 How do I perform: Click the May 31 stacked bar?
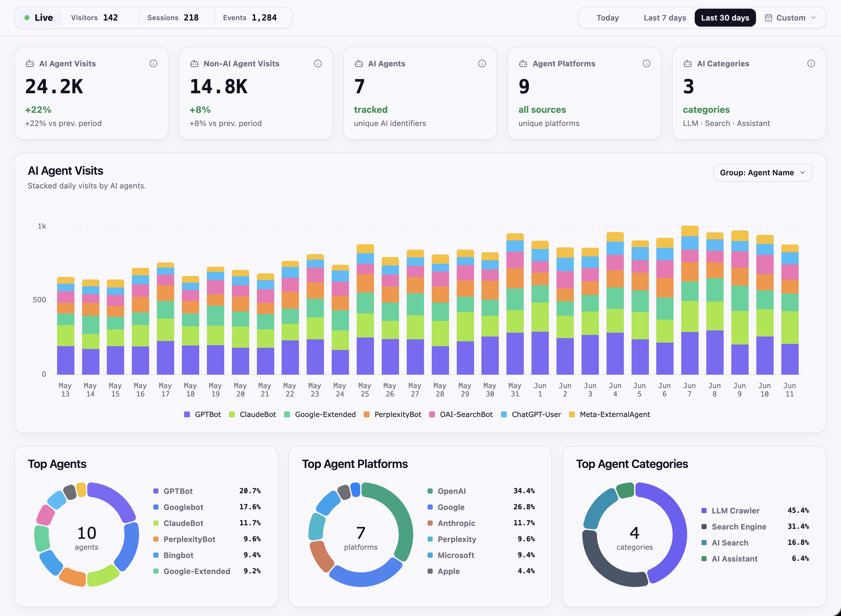click(x=515, y=304)
